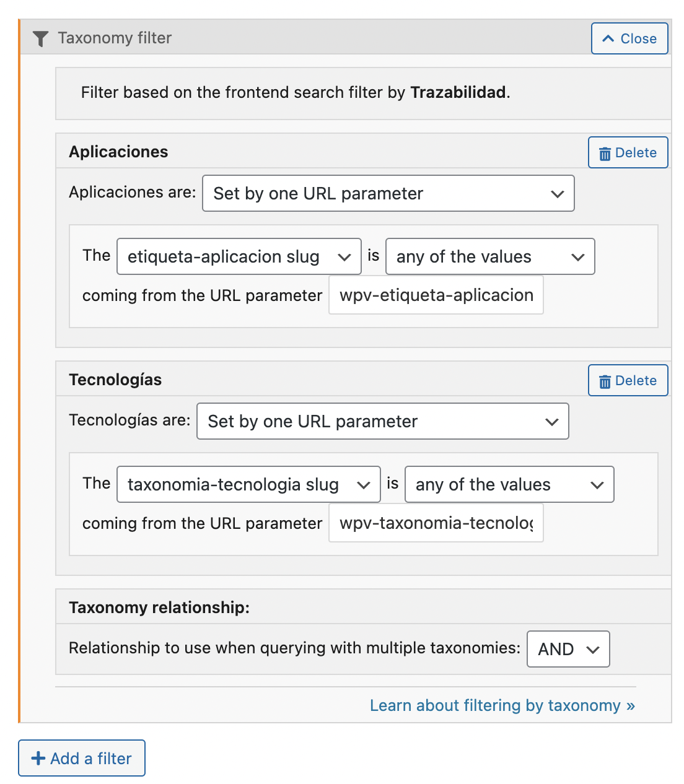Click the wpv-etiqueta-aplicacion URL parameter field

(436, 295)
